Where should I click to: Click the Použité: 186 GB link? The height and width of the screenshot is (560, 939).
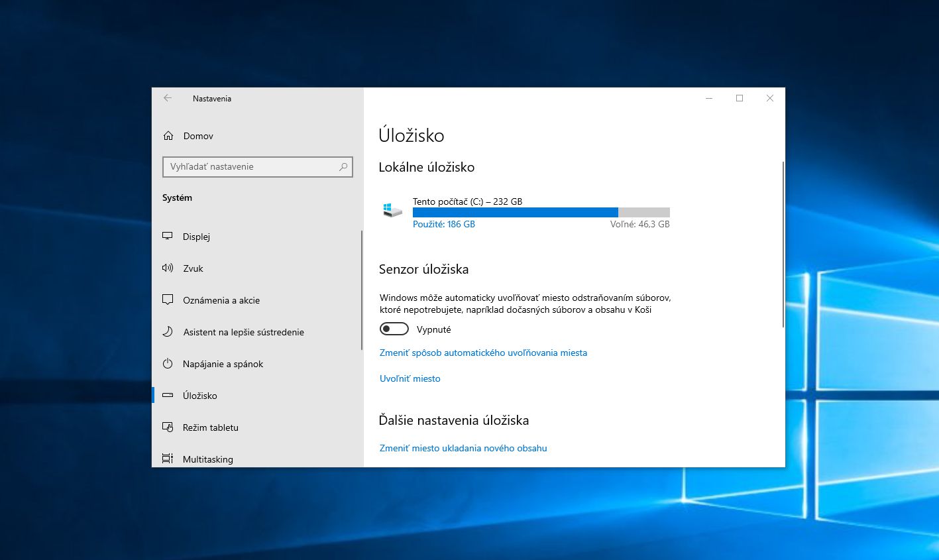click(444, 225)
